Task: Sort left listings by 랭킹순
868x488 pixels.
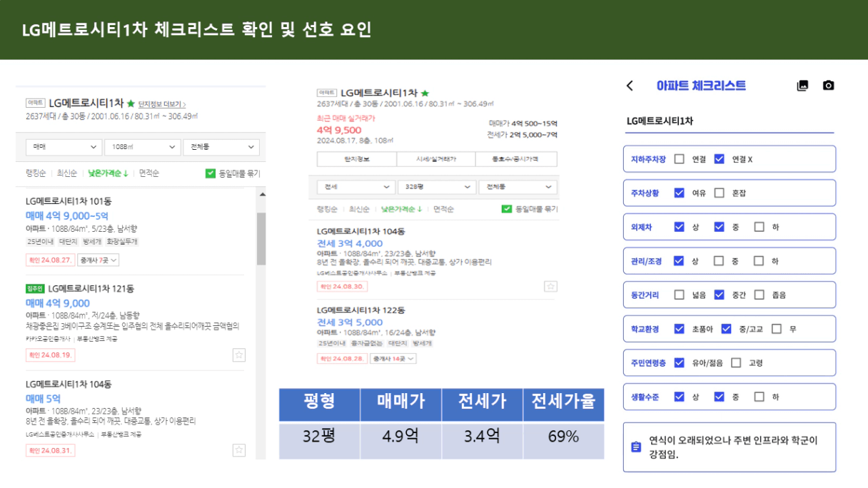Action: click(36, 173)
